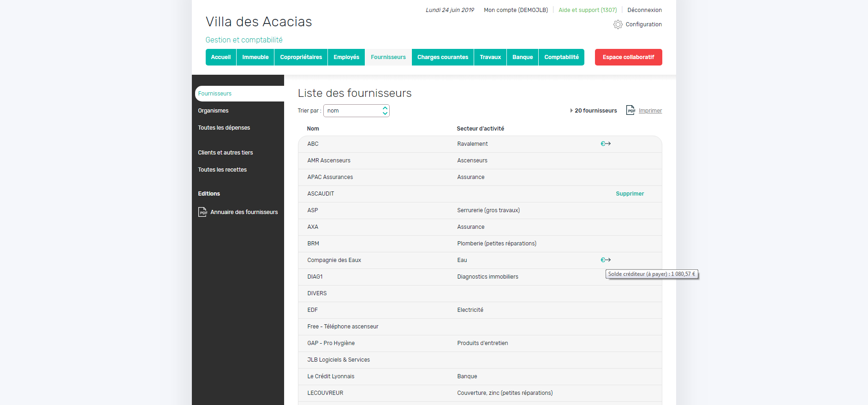The width and height of the screenshot is (868, 405).
Task: Click the Ravalement sector cell
Action: (x=472, y=144)
